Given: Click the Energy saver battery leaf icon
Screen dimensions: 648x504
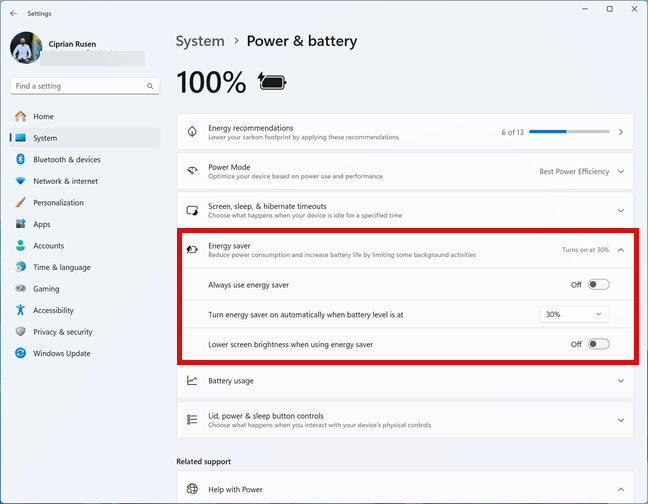Looking at the screenshot, I should pyautogui.click(x=192, y=250).
